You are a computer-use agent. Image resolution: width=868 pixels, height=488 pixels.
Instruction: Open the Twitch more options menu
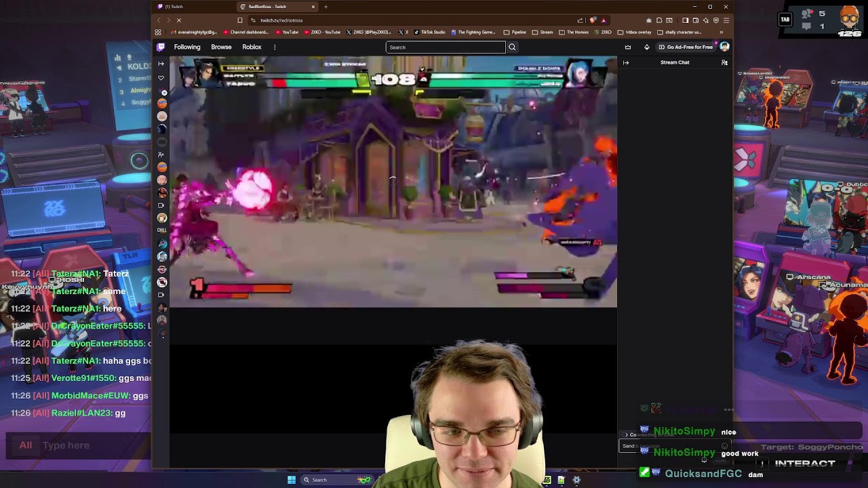275,47
